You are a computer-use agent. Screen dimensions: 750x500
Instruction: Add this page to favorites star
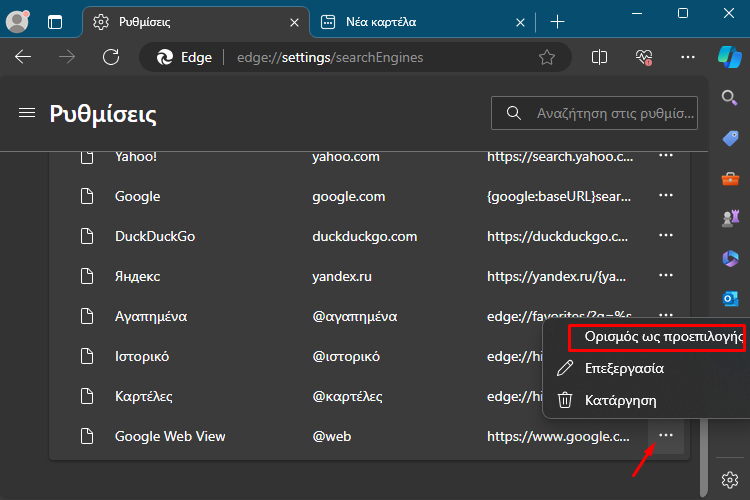pos(547,57)
